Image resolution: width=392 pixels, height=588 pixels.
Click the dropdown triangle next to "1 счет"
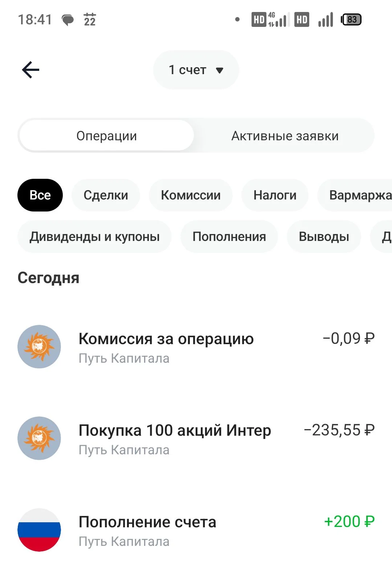[220, 70]
